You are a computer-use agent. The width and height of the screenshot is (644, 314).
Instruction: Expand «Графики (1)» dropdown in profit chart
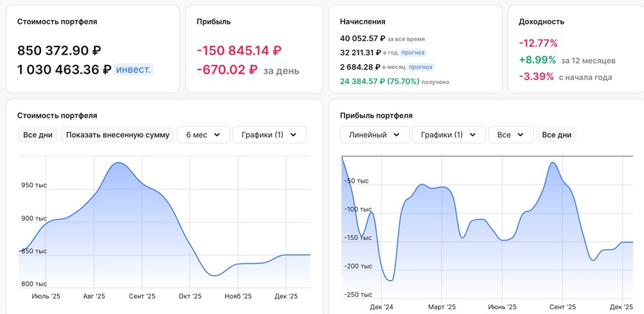pos(449,134)
